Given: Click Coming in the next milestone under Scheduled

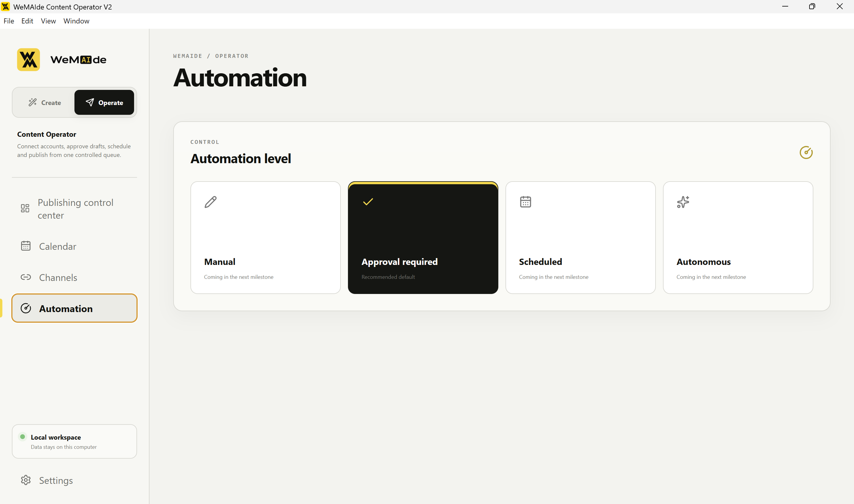Looking at the screenshot, I should coord(554,277).
